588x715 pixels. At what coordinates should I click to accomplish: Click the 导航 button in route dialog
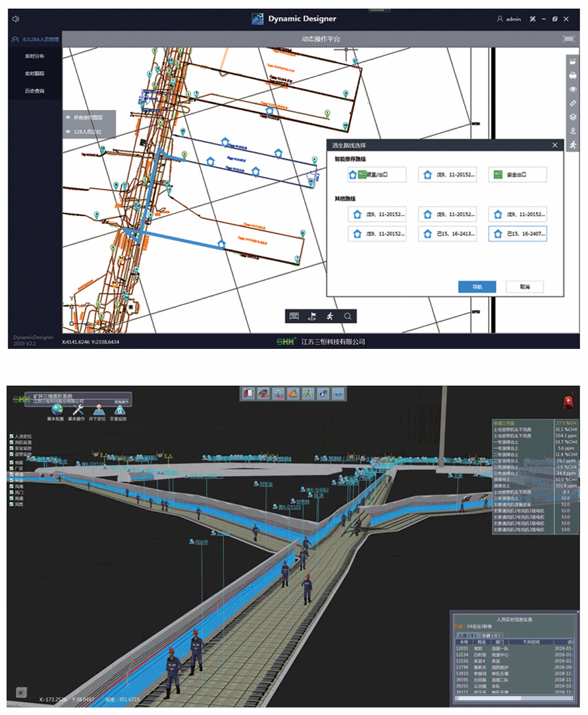click(x=476, y=287)
